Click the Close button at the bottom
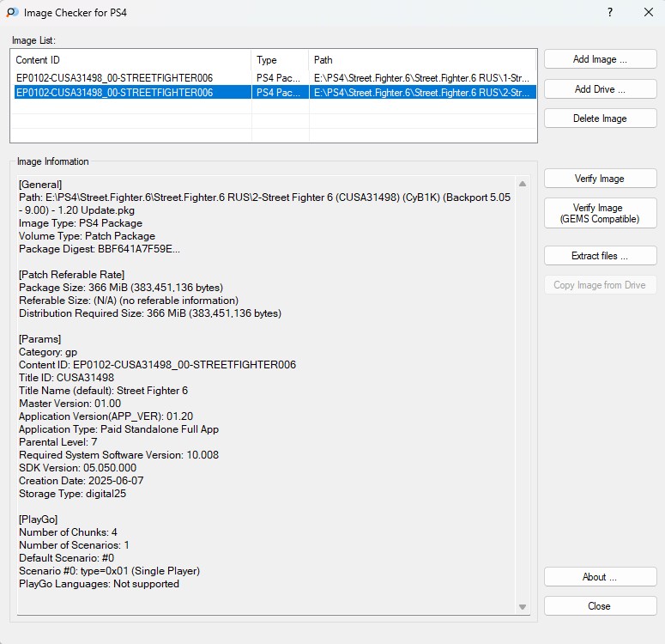Viewport: 665px width, 644px height. pos(600,606)
